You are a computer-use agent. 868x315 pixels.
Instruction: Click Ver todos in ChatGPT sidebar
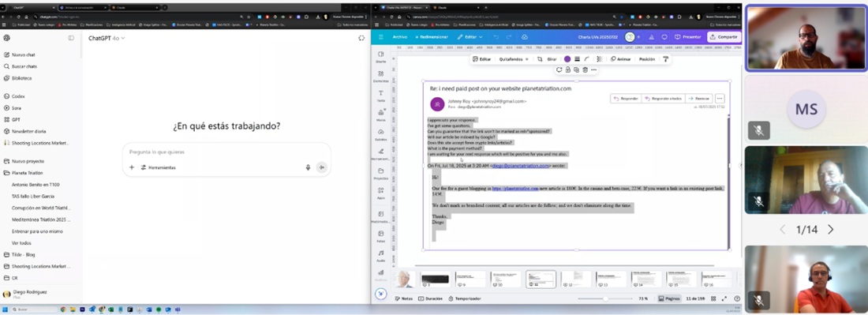pos(21,243)
